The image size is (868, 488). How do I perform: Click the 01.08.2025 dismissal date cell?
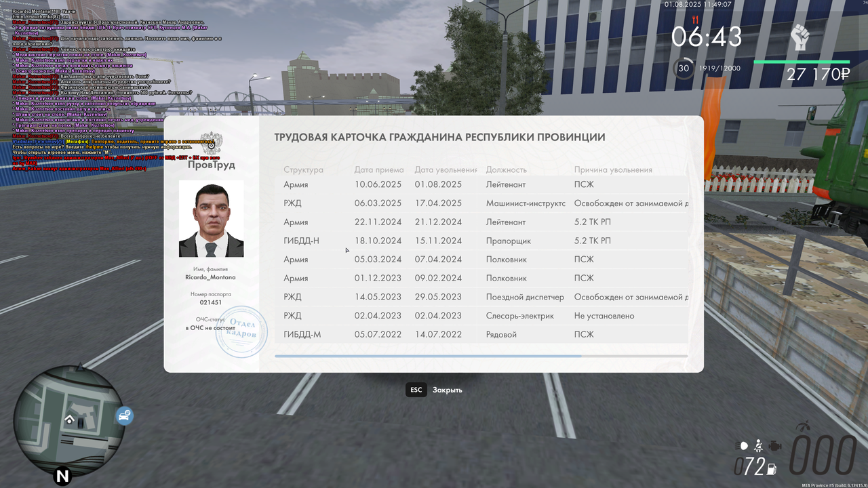(438, 184)
